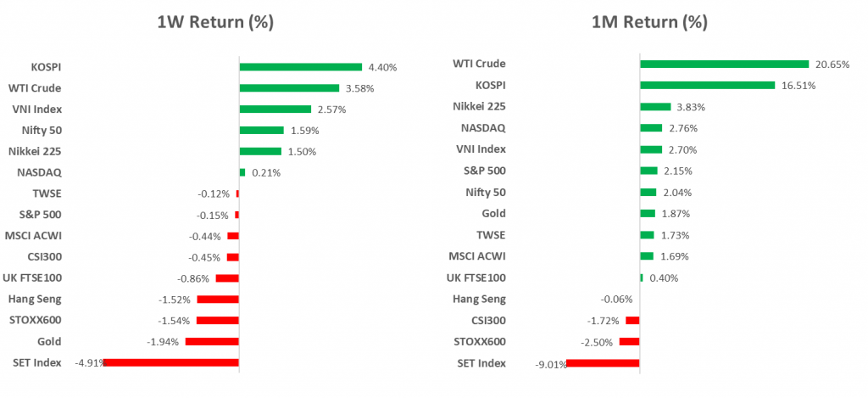Click the STOXX600 -2.50% bar

[x=630, y=342]
